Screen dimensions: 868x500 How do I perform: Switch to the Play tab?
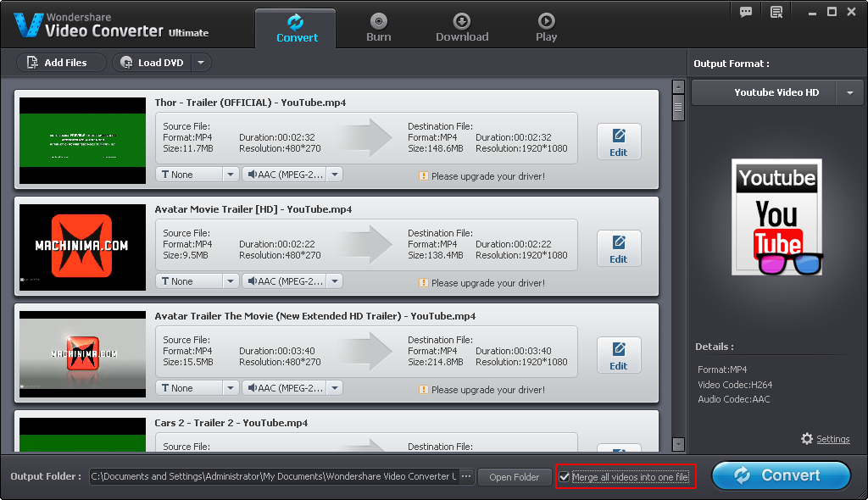(547, 28)
